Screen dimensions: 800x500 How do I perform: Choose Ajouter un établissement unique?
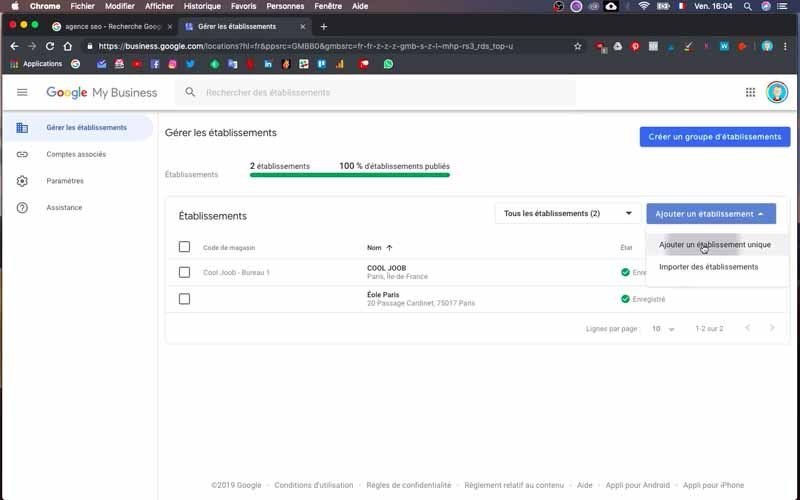[x=714, y=245]
